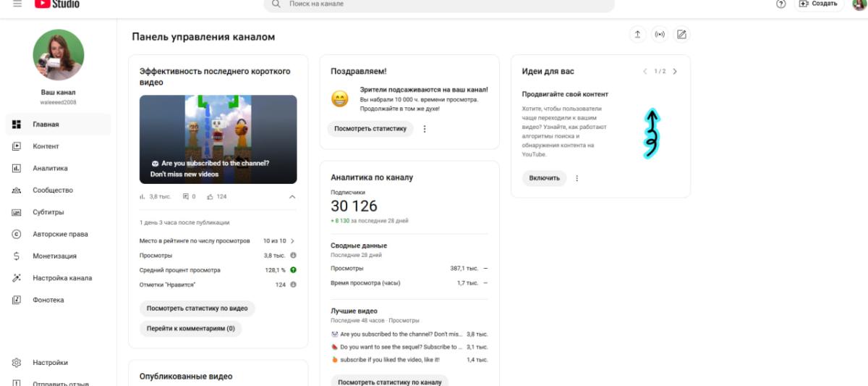Image resolution: width=868 pixels, height=386 pixels.
Task: Open the hamburger menu icon
Action: [x=17, y=4]
